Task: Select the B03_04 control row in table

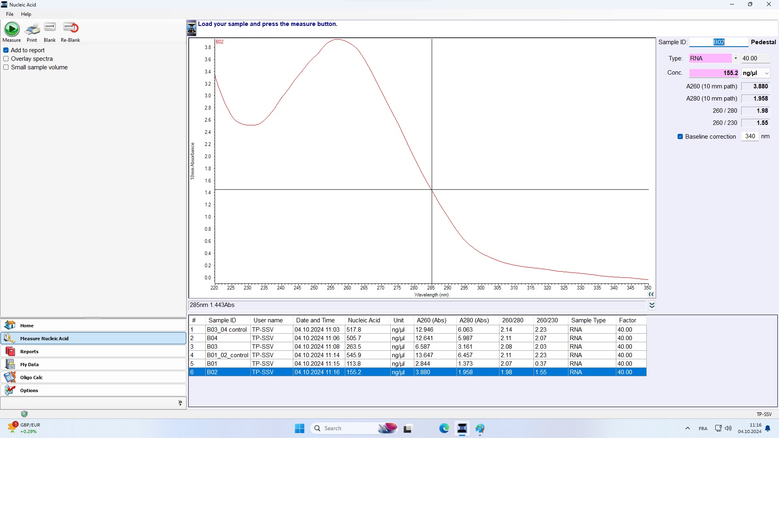Action: 227,330
